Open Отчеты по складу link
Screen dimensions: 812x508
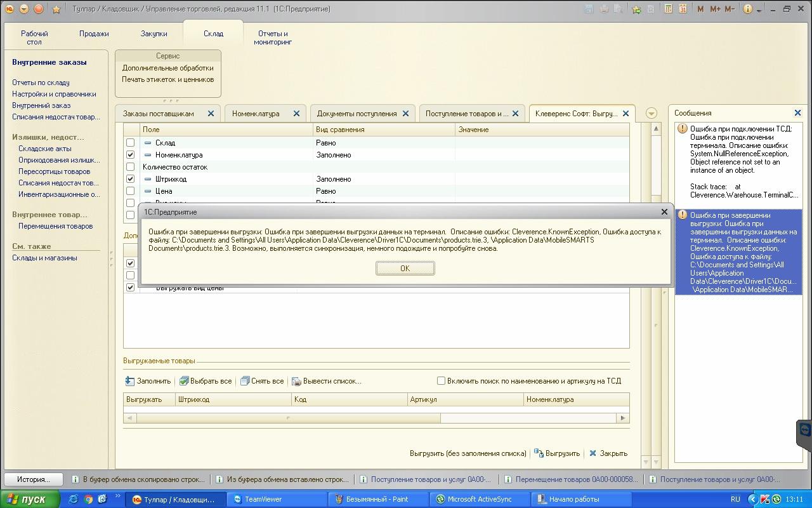pos(41,83)
